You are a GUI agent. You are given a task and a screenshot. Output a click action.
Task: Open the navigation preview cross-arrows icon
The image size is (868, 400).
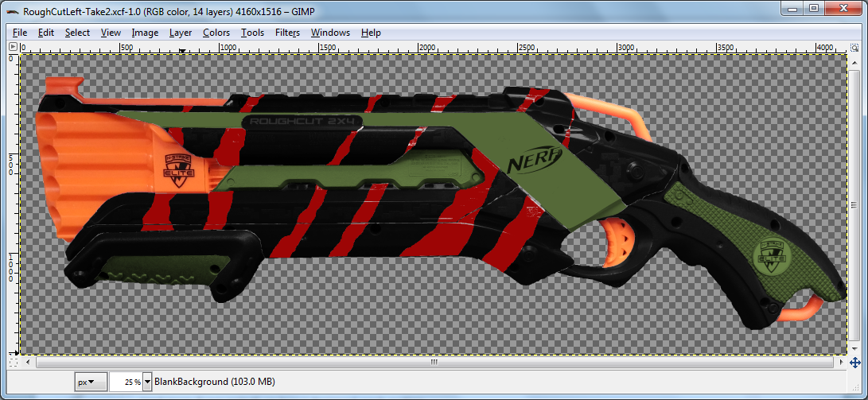[x=854, y=363]
